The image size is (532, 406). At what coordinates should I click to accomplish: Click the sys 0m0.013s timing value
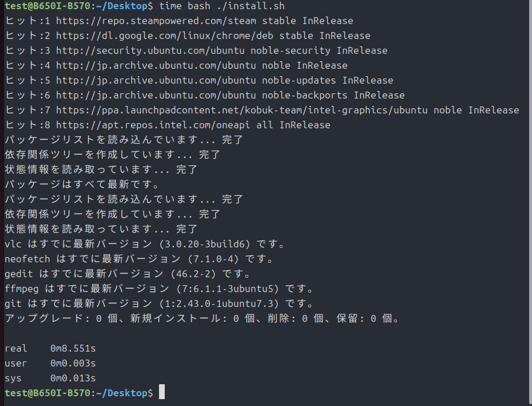coord(73,378)
